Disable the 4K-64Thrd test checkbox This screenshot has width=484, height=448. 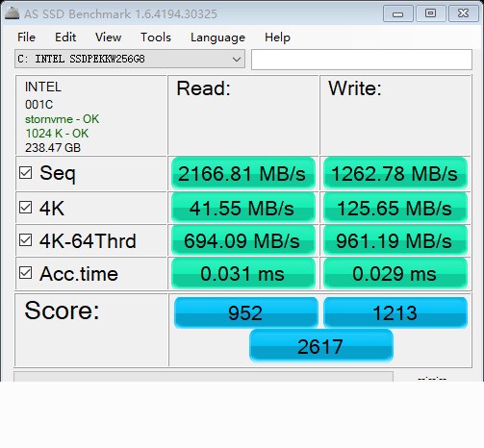click(x=25, y=240)
